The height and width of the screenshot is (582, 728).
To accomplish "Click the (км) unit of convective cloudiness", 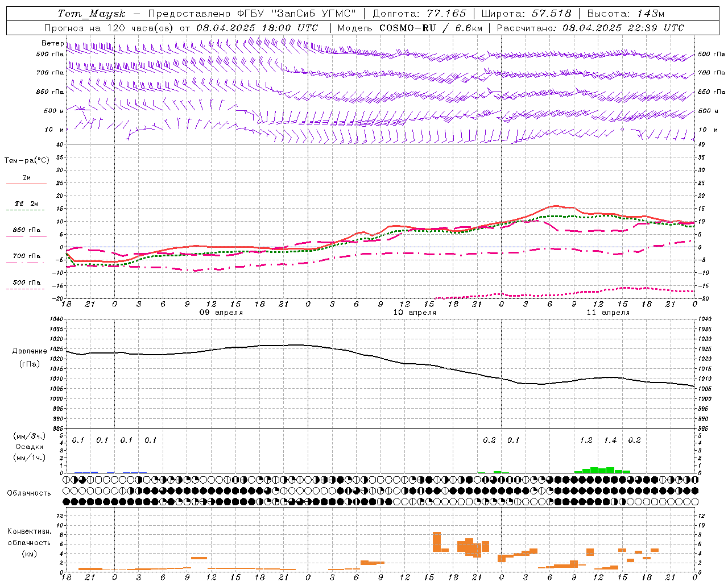I will (x=30, y=554).
